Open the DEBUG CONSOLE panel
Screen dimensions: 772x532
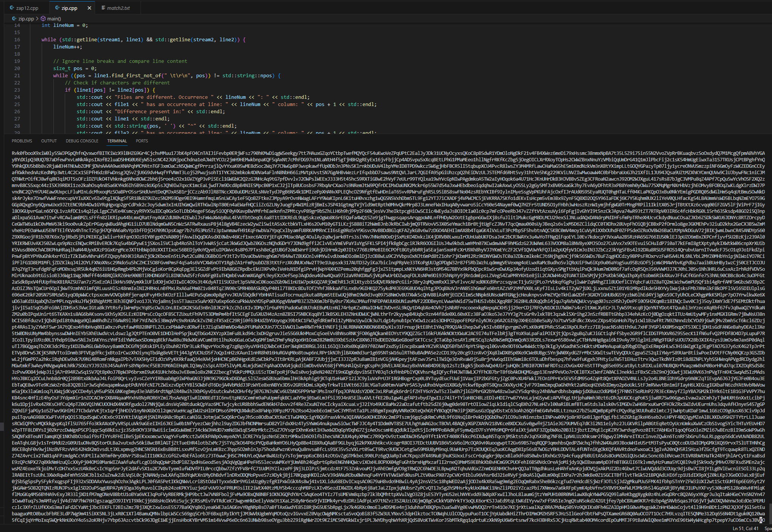(x=81, y=140)
